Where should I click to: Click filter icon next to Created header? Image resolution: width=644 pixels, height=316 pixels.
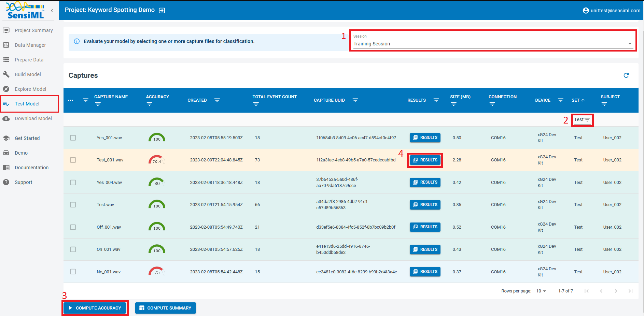[217, 100]
